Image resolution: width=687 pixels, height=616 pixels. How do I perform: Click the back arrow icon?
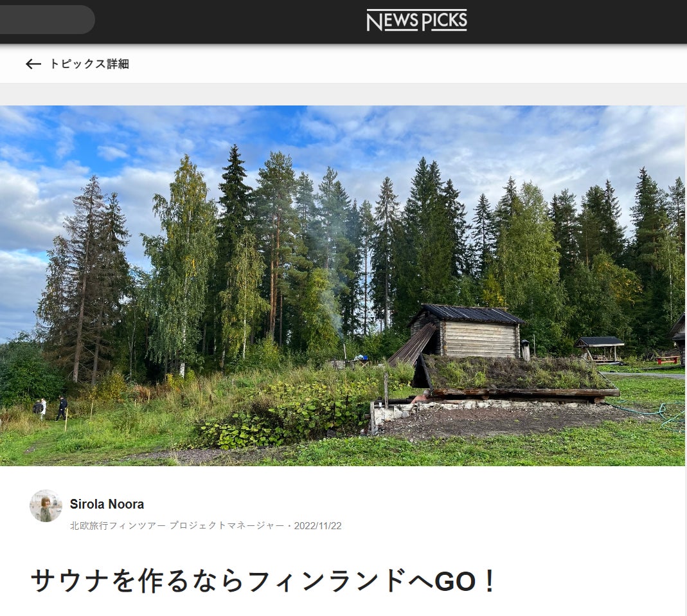pyautogui.click(x=33, y=64)
